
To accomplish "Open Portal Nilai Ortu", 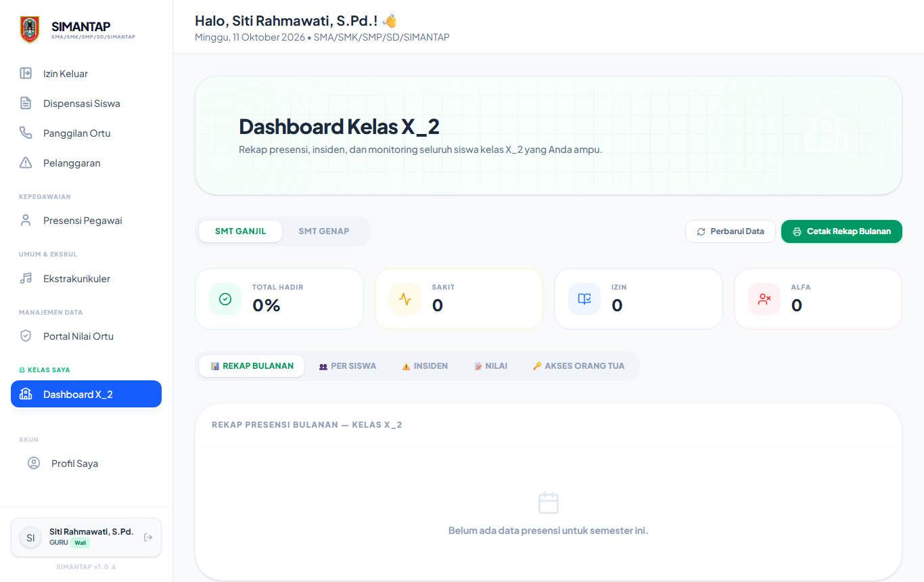I will [86, 336].
